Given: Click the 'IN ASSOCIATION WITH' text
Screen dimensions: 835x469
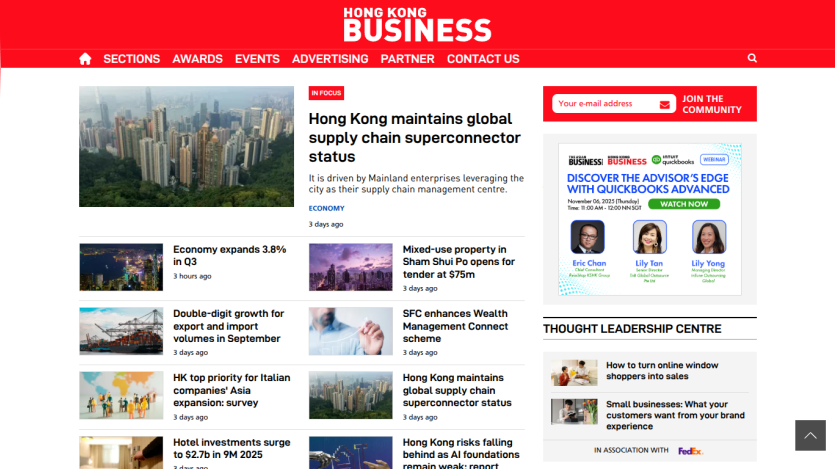Looking at the screenshot, I should pos(631,450).
